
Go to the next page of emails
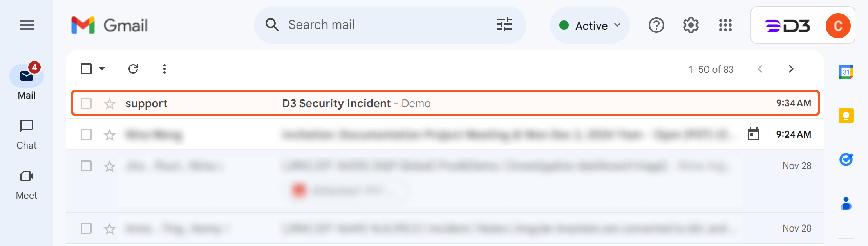click(791, 69)
